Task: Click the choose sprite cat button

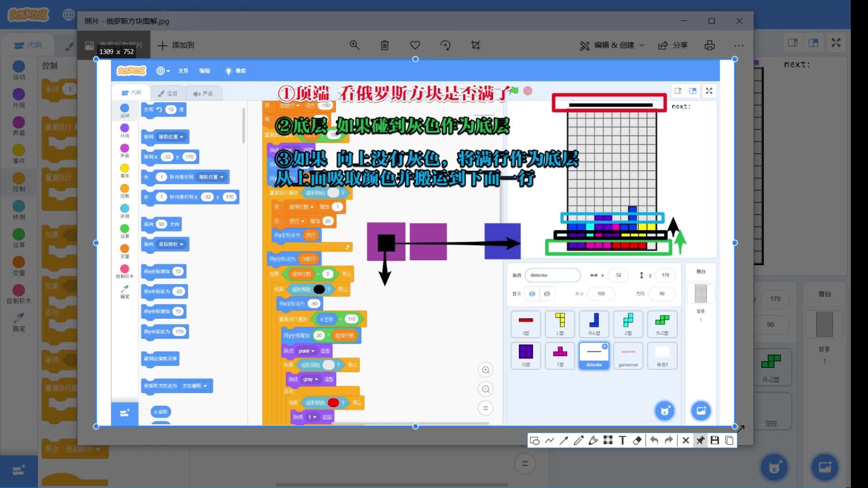Action: (774, 467)
